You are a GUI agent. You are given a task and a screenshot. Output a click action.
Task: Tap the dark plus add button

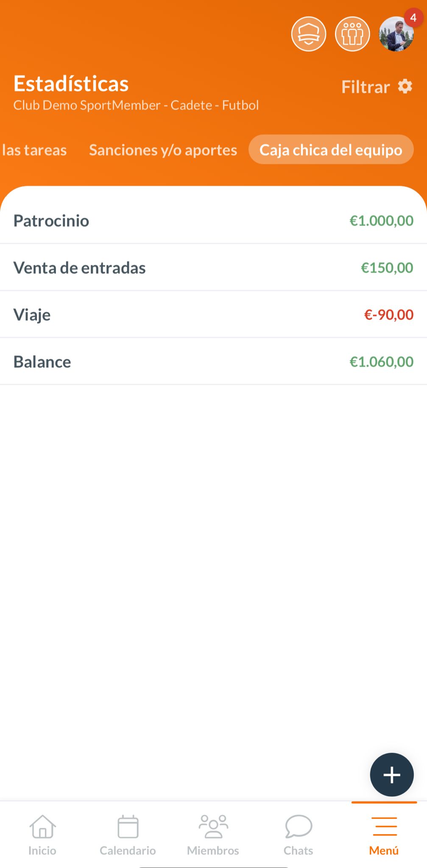click(x=391, y=774)
